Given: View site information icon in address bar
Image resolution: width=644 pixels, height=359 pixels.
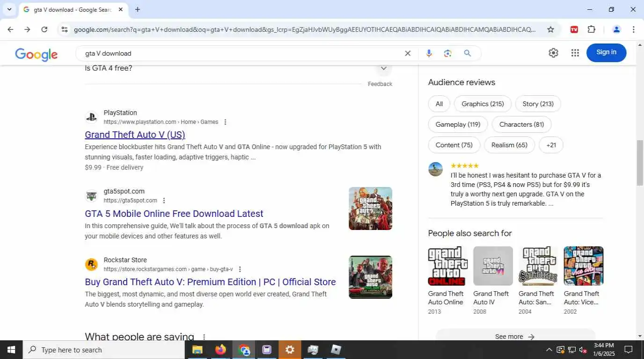Looking at the screenshot, I should [65, 29].
